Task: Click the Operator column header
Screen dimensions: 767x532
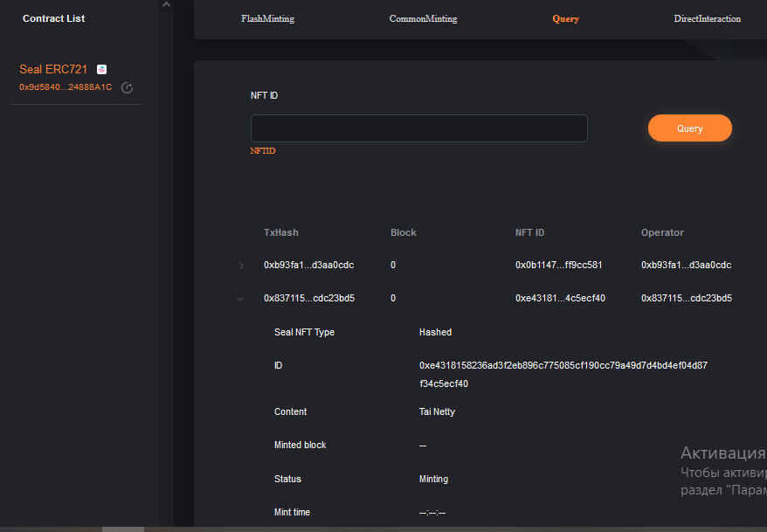Action: [x=662, y=232]
